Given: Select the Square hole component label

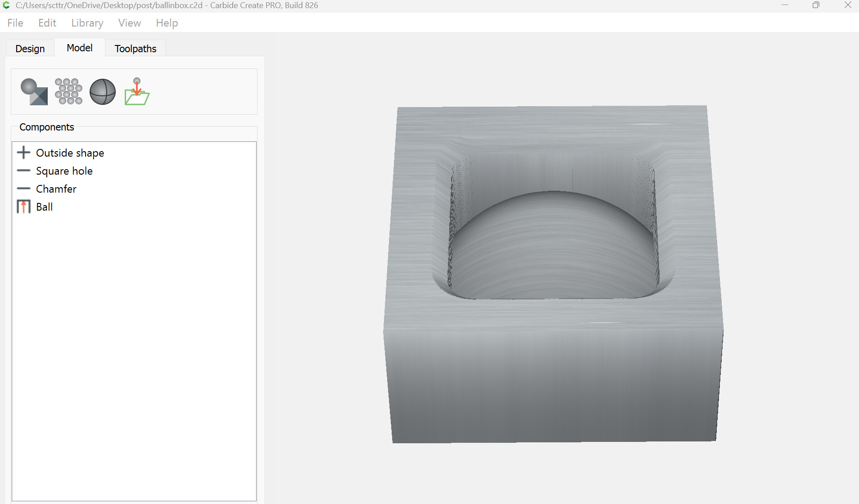Looking at the screenshot, I should click(x=64, y=171).
